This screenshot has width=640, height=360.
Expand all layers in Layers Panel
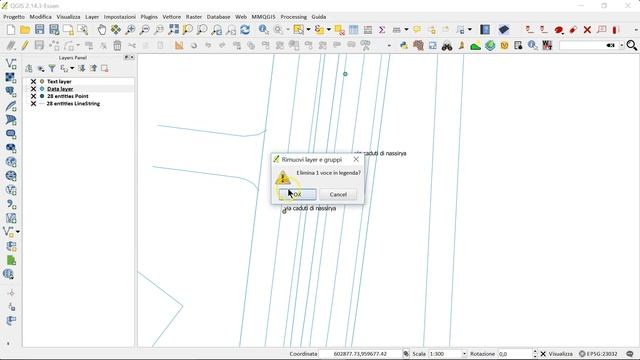coord(82,68)
